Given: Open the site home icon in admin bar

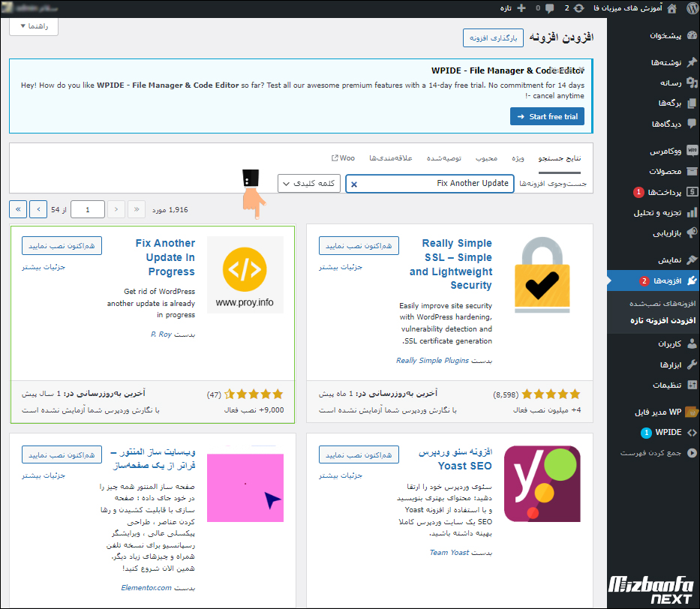Looking at the screenshot, I should tap(672, 8).
